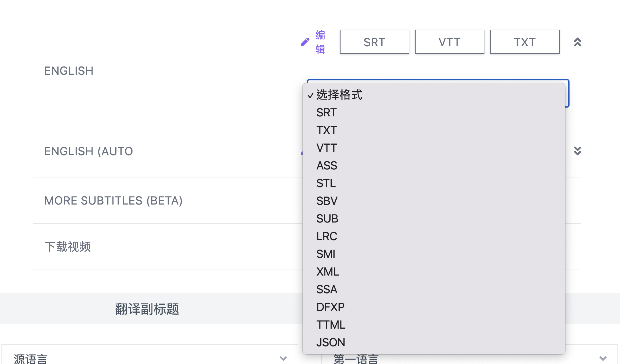
Task: Collapse the English row with double chevron up
Action: coord(577,42)
